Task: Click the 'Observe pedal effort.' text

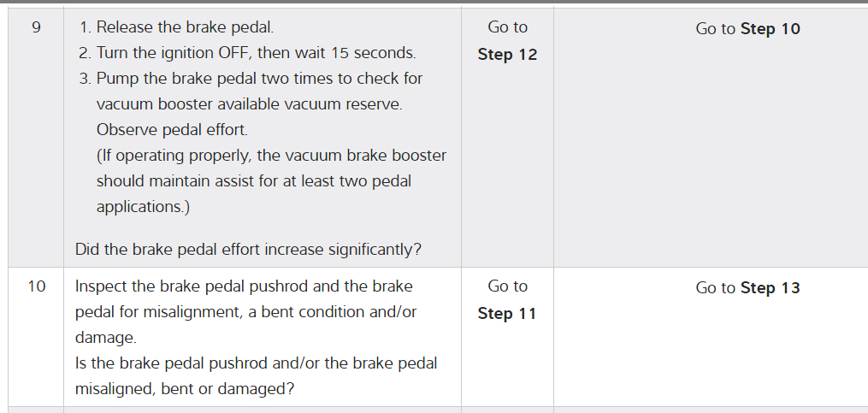Action: click(172, 130)
